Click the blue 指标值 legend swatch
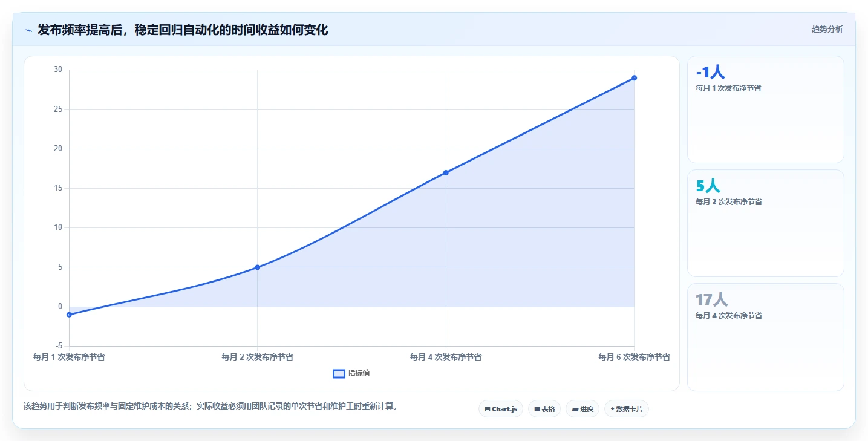The image size is (868, 441). click(339, 373)
